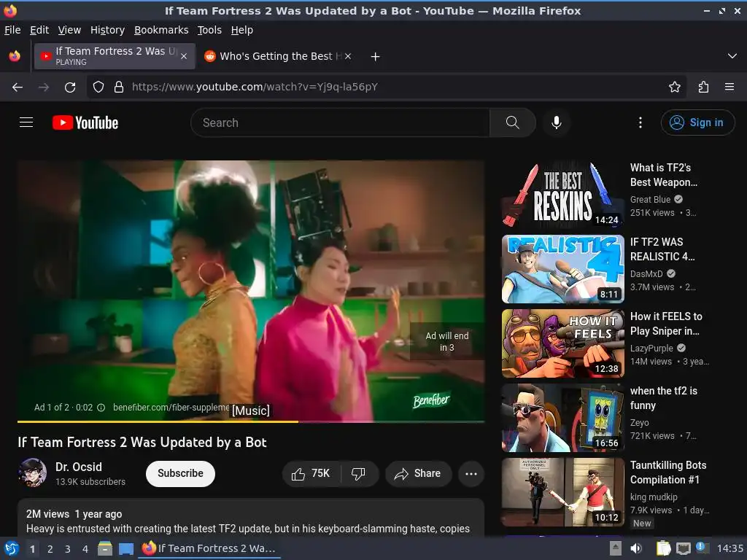Click the Sign in button

(697, 122)
